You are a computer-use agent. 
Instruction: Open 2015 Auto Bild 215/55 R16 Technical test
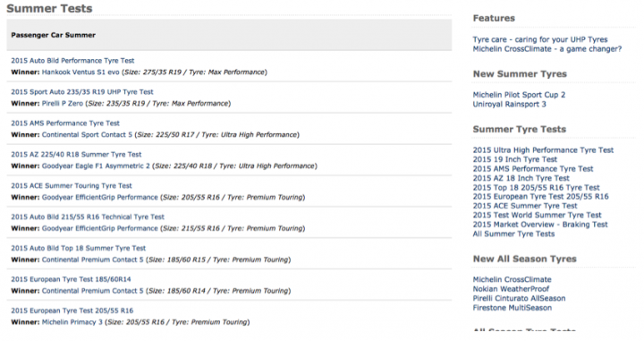[87, 217]
